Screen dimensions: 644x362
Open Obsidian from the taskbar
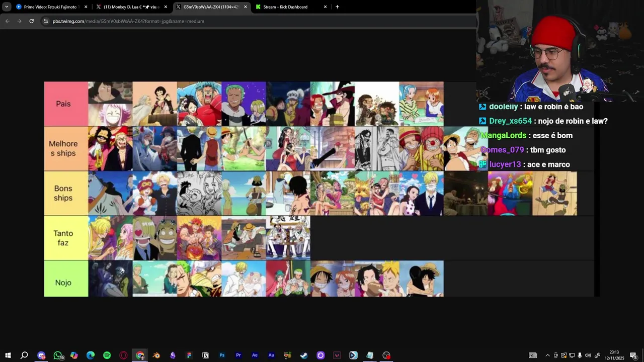(173, 355)
